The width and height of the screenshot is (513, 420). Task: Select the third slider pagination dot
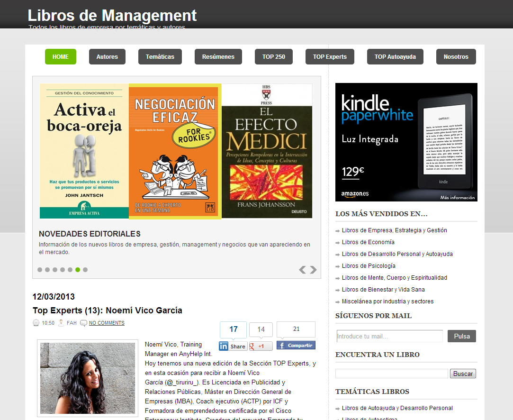coord(55,270)
